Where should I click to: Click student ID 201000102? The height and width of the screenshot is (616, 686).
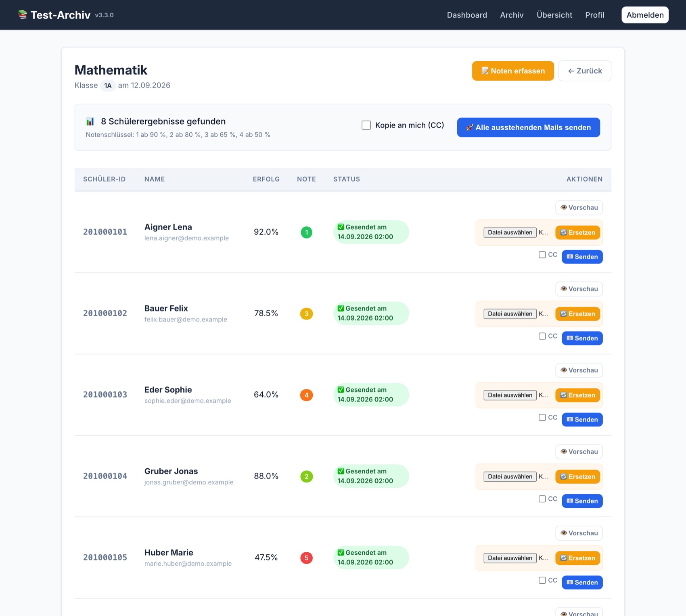click(105, 313)
